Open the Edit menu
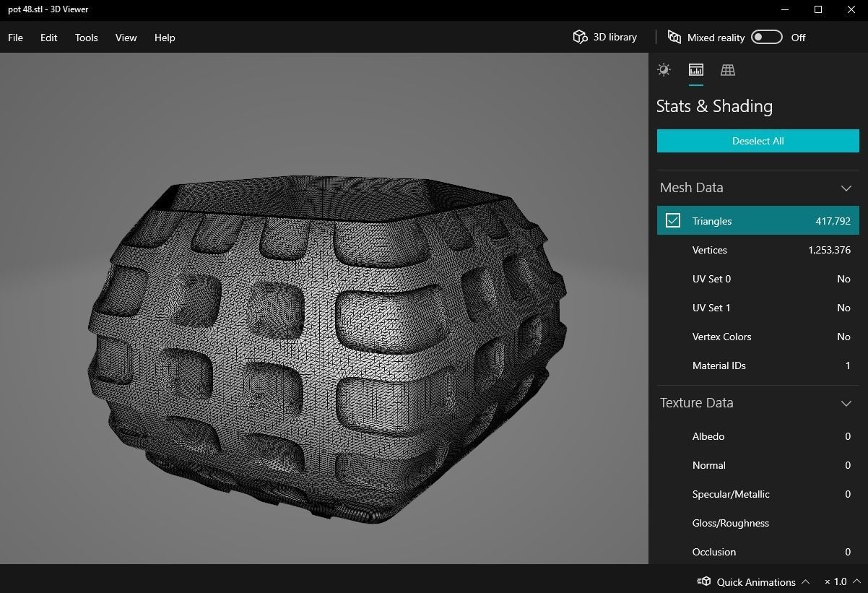 click(48, 38)
